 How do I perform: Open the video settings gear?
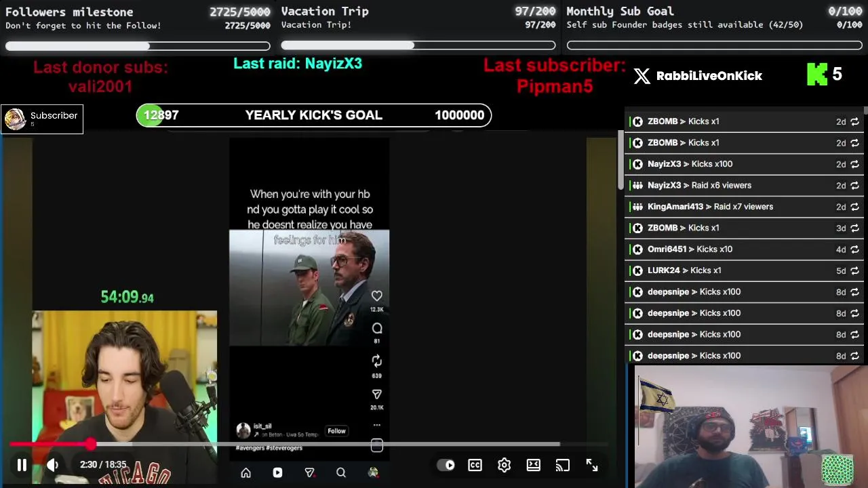coord(504,465)
